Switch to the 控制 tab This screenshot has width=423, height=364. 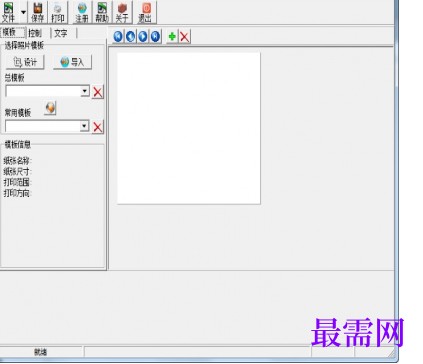point(36,33)
